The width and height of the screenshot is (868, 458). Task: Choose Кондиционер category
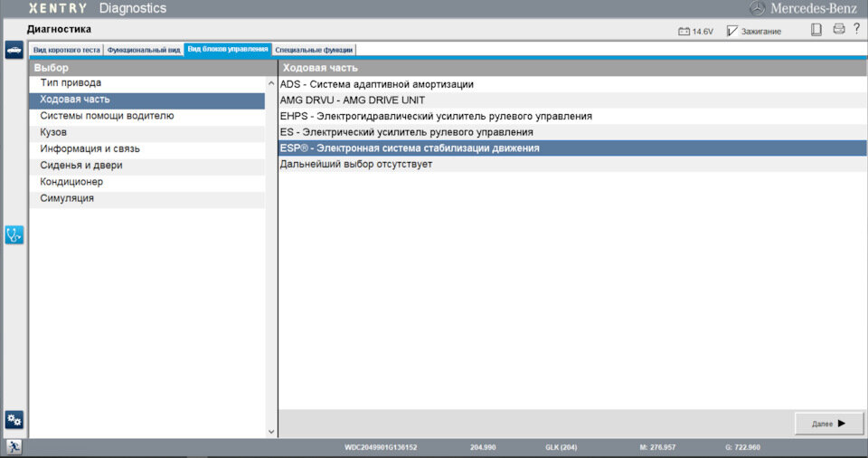coord(147,182)
